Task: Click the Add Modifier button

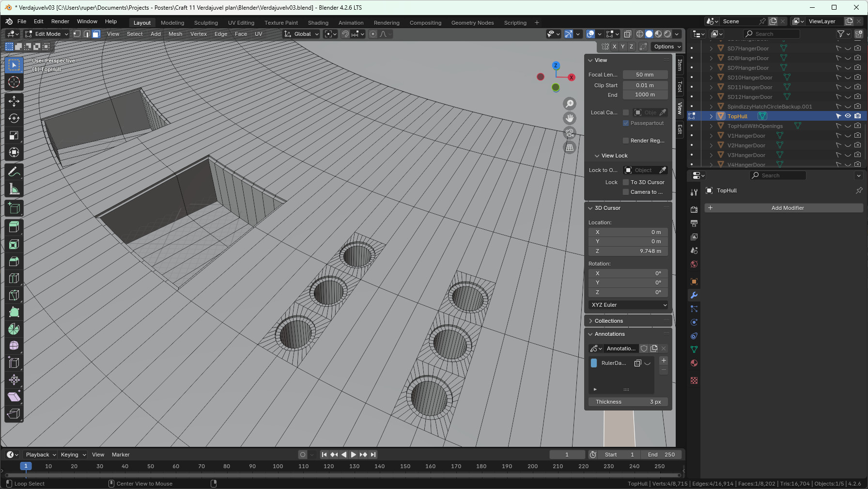Action: [x=787, y=208]
